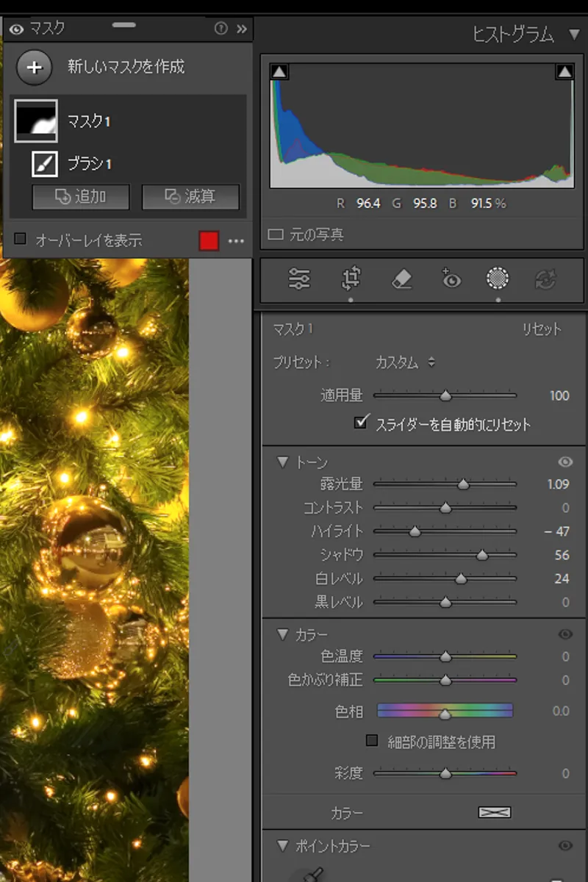Click the 新しいマスクを作成 label
Image resolution: width=588 pixels, height=882 pixels.
126,67
